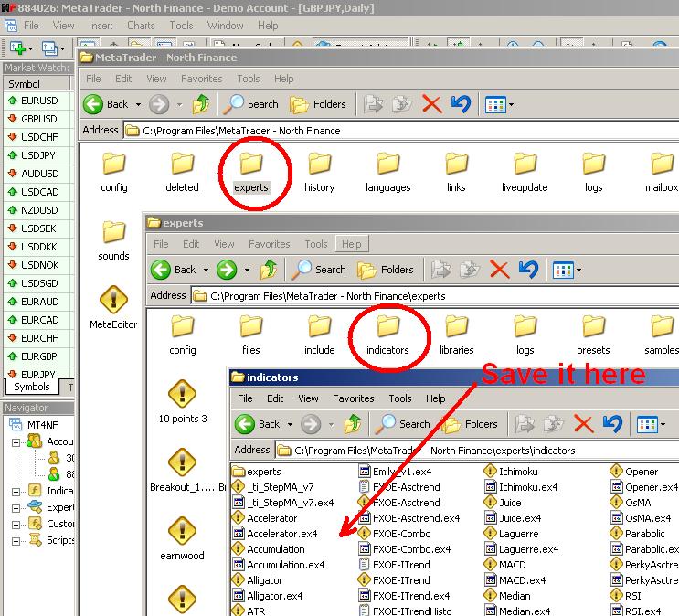Screen dimensions: 679x616
Task: Open Back history dropdown in experts window
Action: (207, 270)
